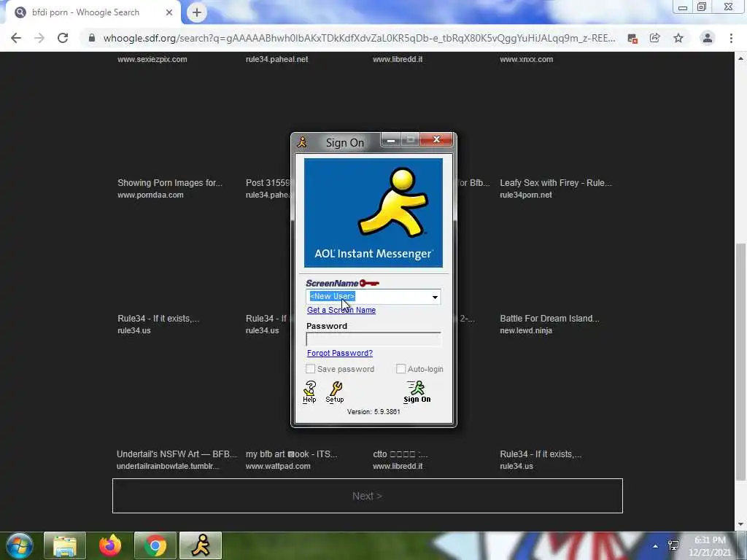
Task: Open the 'Battle For Dream Island...' result
Action: pos(549,318)
